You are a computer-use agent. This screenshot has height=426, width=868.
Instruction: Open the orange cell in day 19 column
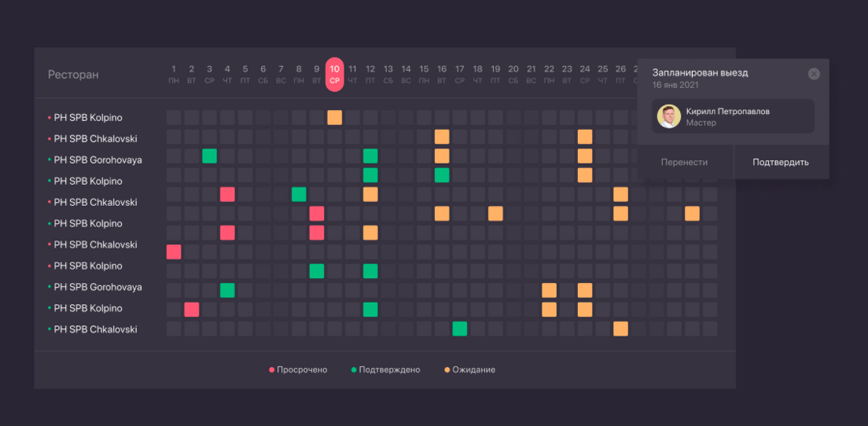click(495, 214)
